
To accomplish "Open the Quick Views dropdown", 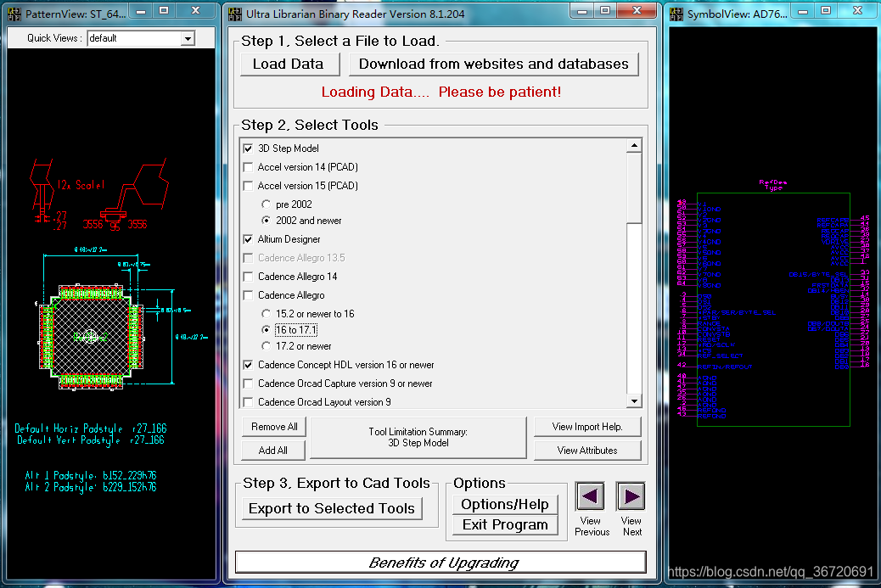I will 188,38.
